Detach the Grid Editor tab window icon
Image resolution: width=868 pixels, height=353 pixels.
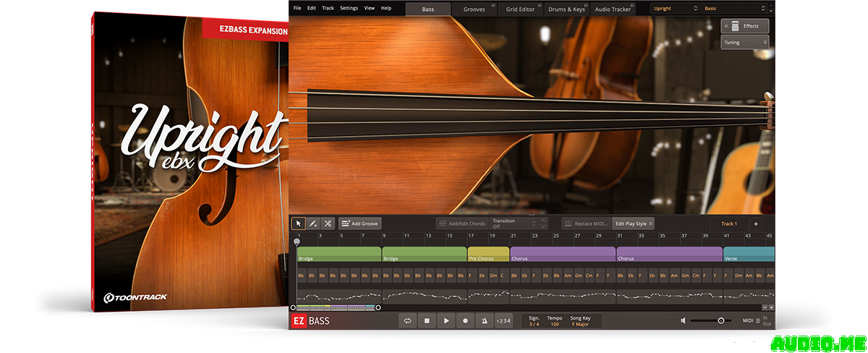539,5
